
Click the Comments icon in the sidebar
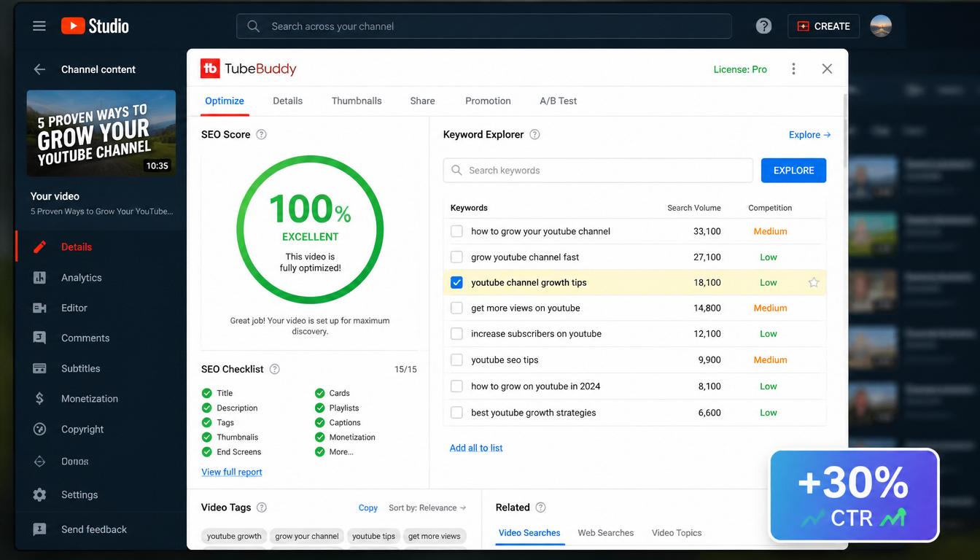40,338
